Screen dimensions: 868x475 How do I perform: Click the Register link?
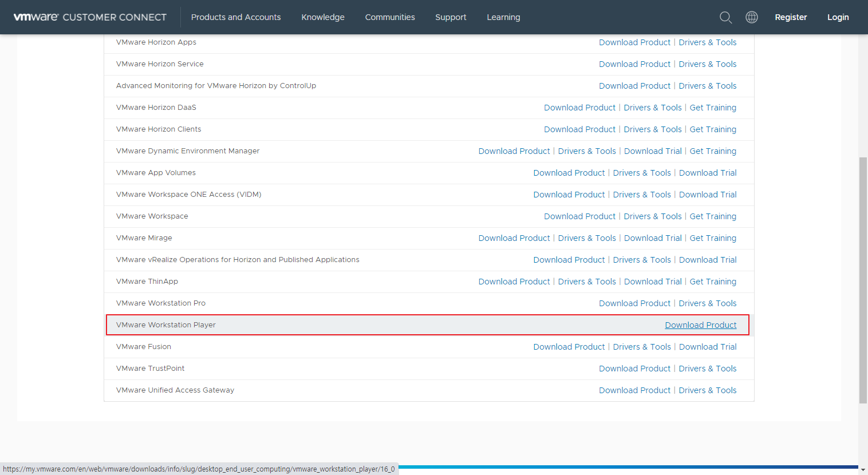click(791, 17)
